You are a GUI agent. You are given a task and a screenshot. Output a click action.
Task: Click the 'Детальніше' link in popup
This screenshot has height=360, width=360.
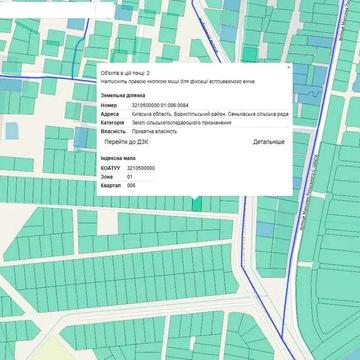pyautogui.click(x=269, y=142)
